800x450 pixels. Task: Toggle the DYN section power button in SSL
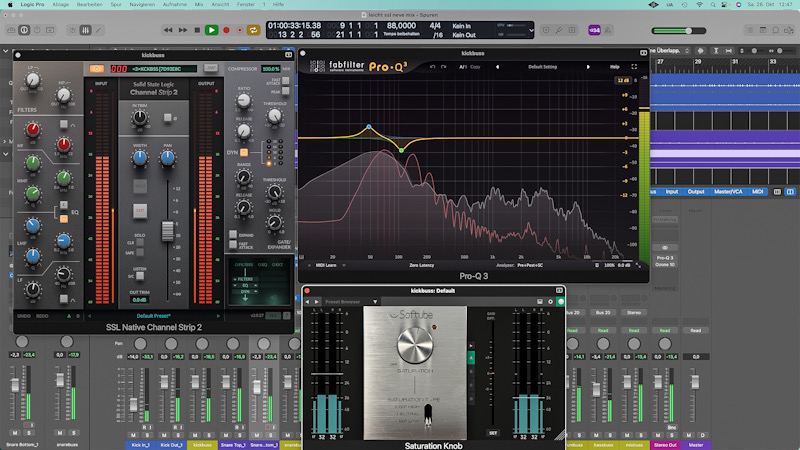pos(244,152)
